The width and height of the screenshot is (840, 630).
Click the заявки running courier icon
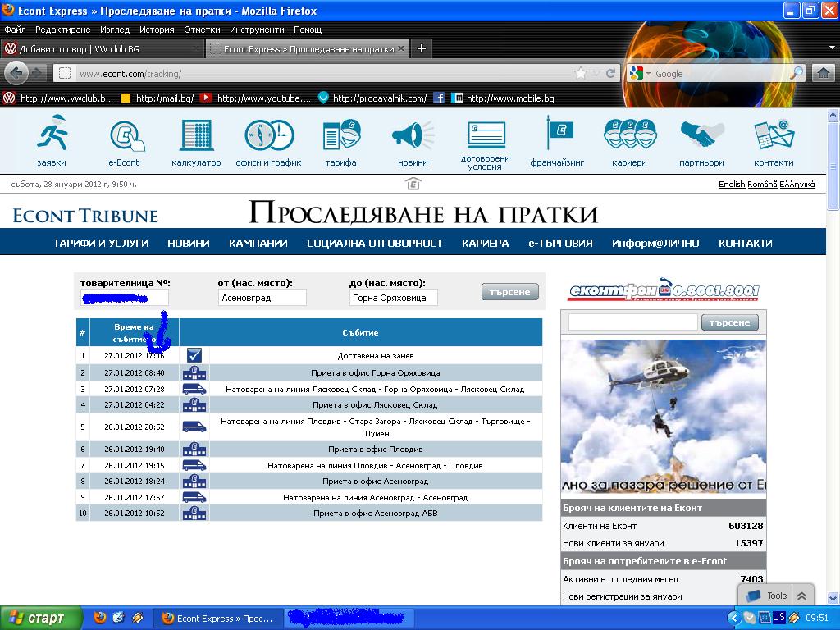point(52,135)
